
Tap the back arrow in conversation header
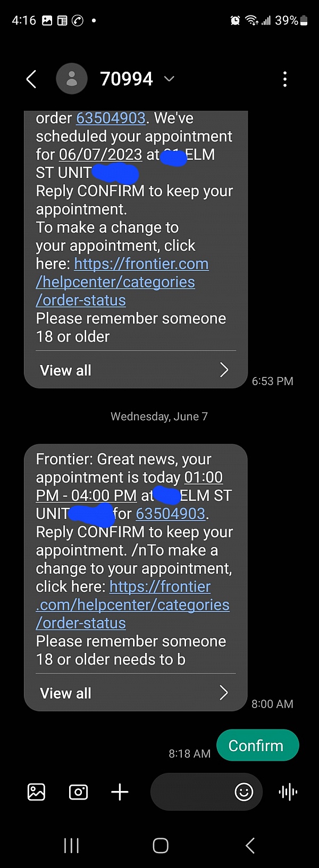coord(31,79)
